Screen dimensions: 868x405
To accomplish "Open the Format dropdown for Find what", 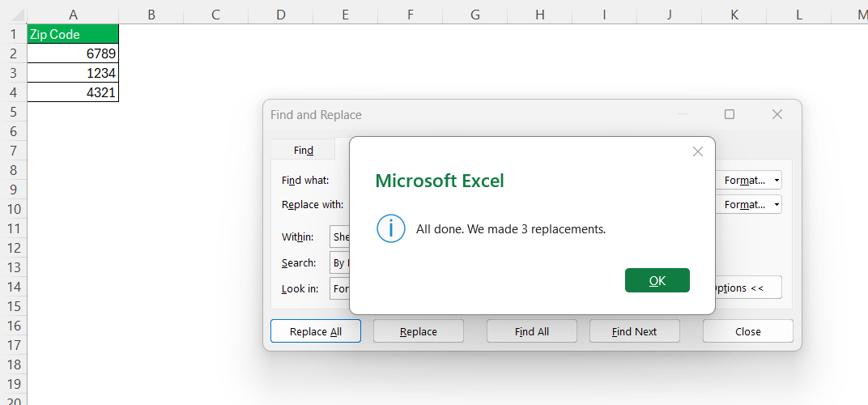I will (x=748, y=180).
